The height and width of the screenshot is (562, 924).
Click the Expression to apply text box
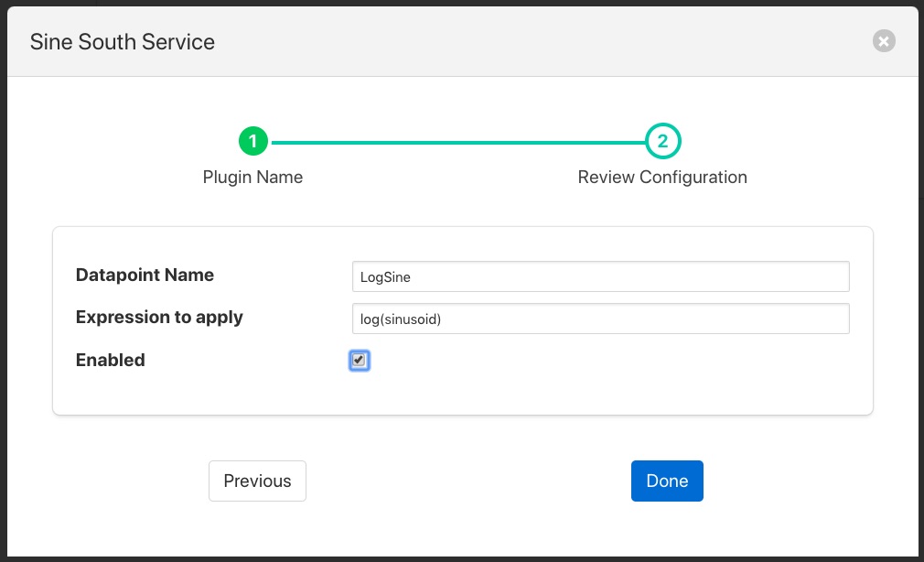click(600, 319)
